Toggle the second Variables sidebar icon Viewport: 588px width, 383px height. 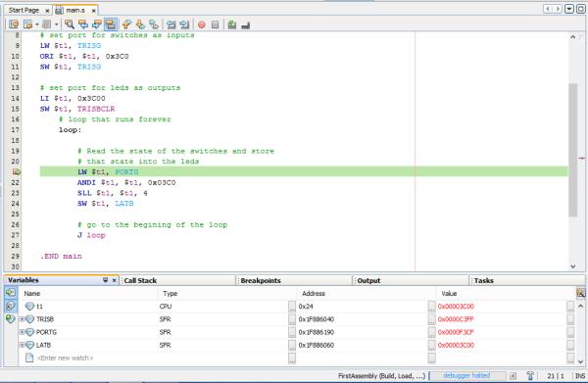(11, 306)
